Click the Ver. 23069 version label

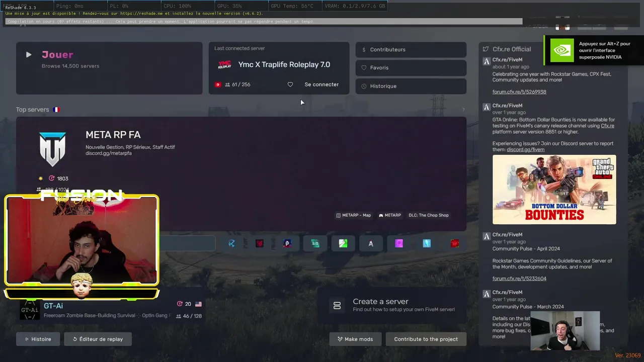click(627, 355)
